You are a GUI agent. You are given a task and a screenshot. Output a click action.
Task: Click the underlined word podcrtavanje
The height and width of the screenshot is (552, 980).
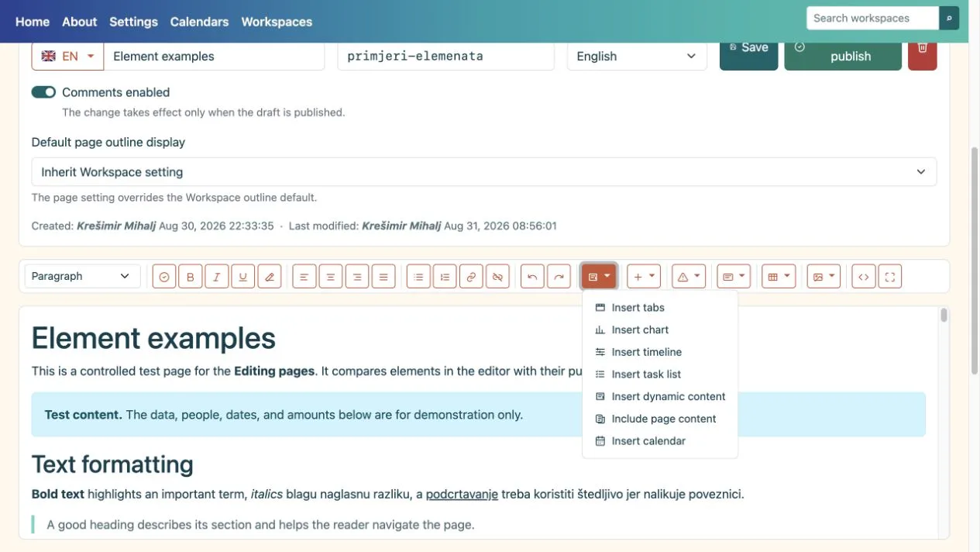(462, 494)
